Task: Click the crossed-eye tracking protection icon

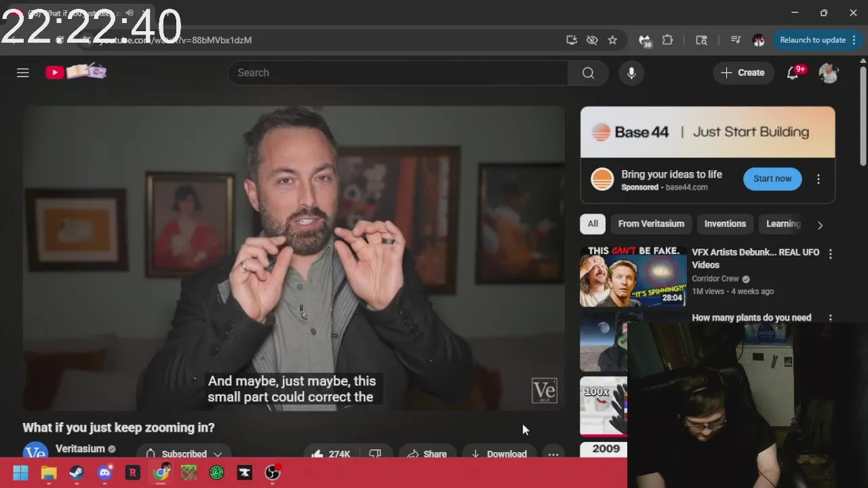Action: pos(592,40)
